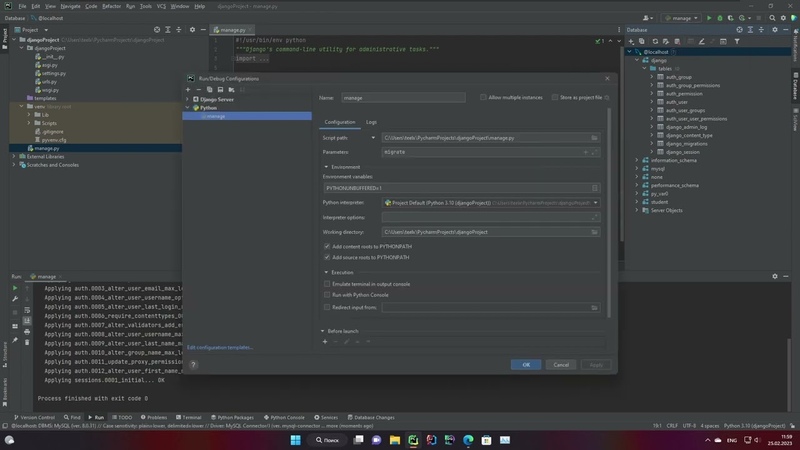Open the Python interpreter dropdown
The height and width of the screenshot is (450, 800).
[x=595, y=203]
